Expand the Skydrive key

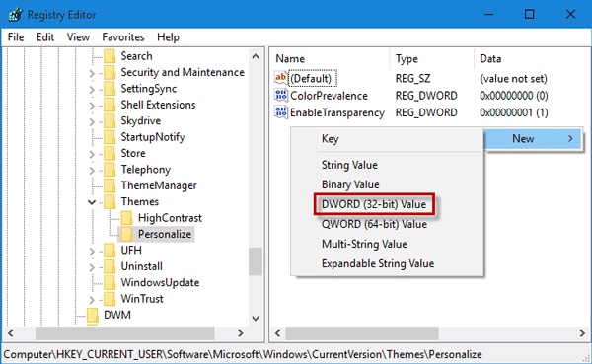[92, 121]
